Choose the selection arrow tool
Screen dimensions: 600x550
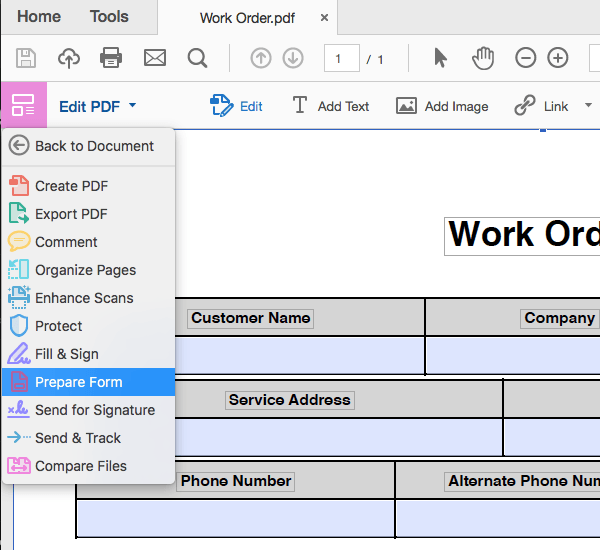[440, 58]
